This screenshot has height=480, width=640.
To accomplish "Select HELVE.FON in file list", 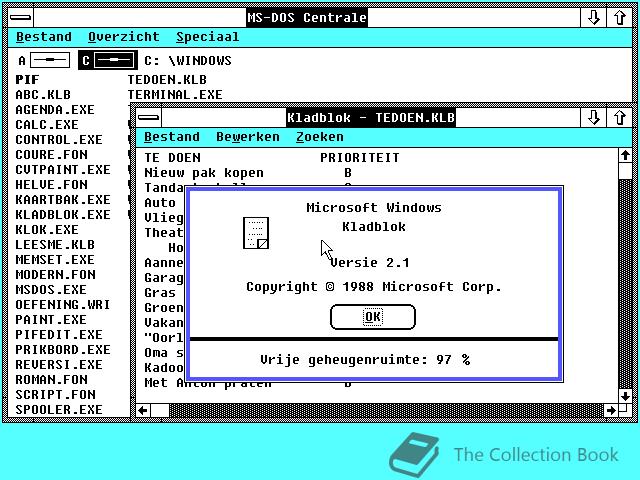I will coord(51,184).
